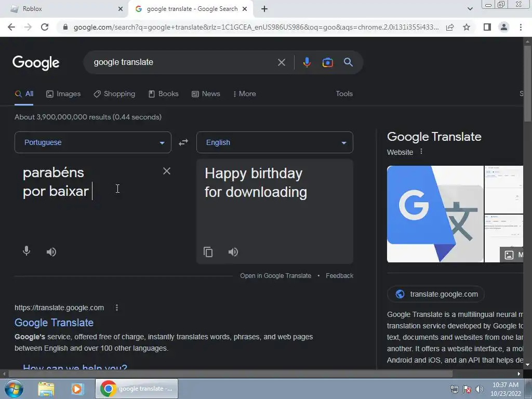532x399 pixels.
Task: Open Windows Explorer from taskbar
Action: pyautogui.click(x=46, y=389)
